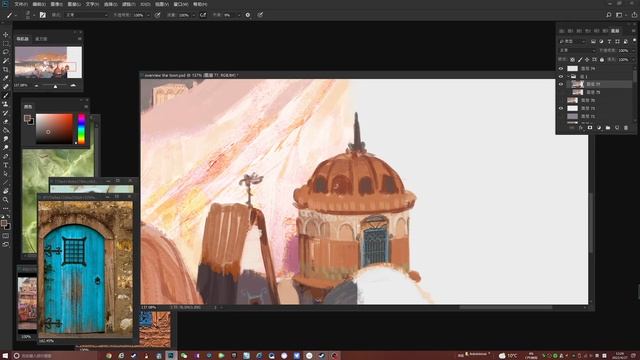The height and width of the screenshot is (360, 640).
Task: Add layer style fx icon
Action: 581,128
